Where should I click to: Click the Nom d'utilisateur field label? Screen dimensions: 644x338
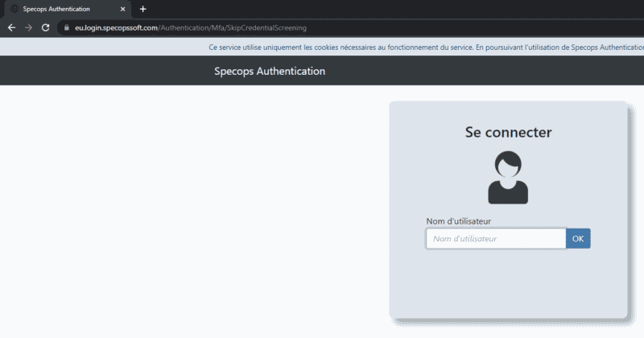point(458,221)
